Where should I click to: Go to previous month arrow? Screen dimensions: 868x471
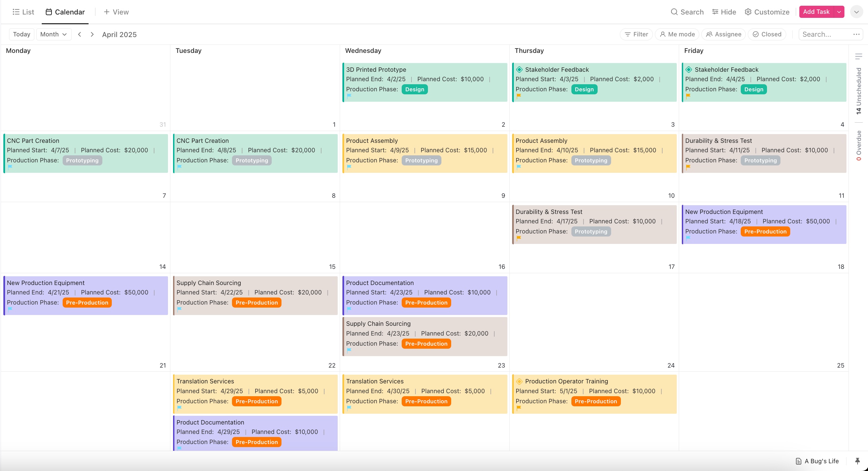(79, 34)
